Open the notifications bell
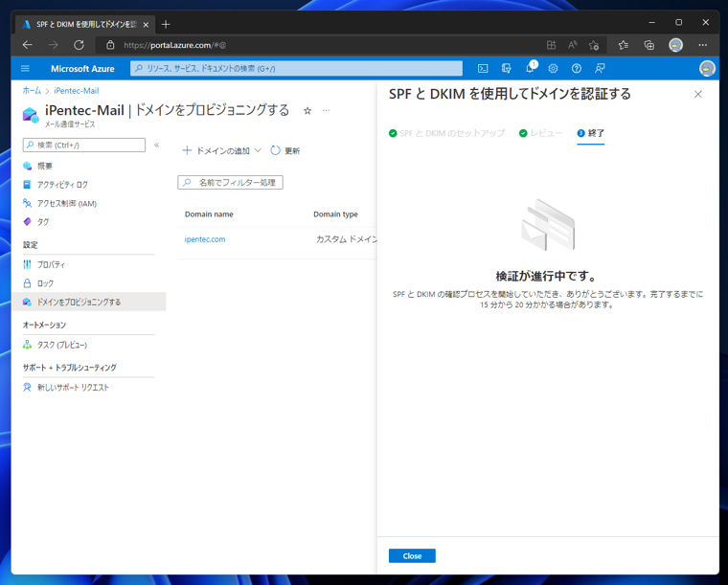 click(x=530, y=69)
